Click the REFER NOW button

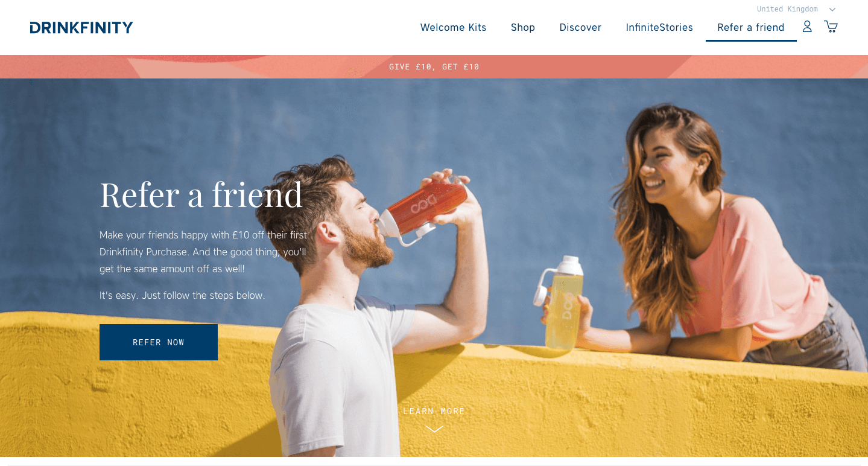[159, 342]
